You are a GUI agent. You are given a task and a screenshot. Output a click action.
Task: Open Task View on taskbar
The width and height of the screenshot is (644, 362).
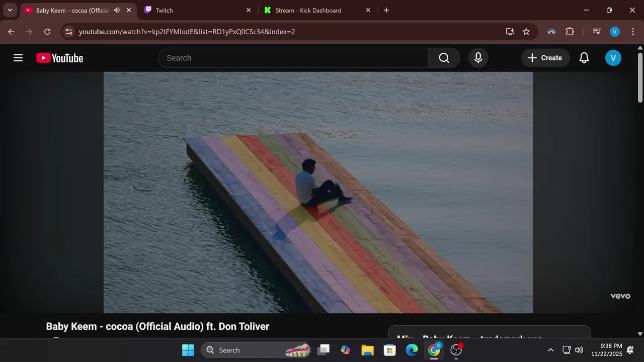point(324,350)
